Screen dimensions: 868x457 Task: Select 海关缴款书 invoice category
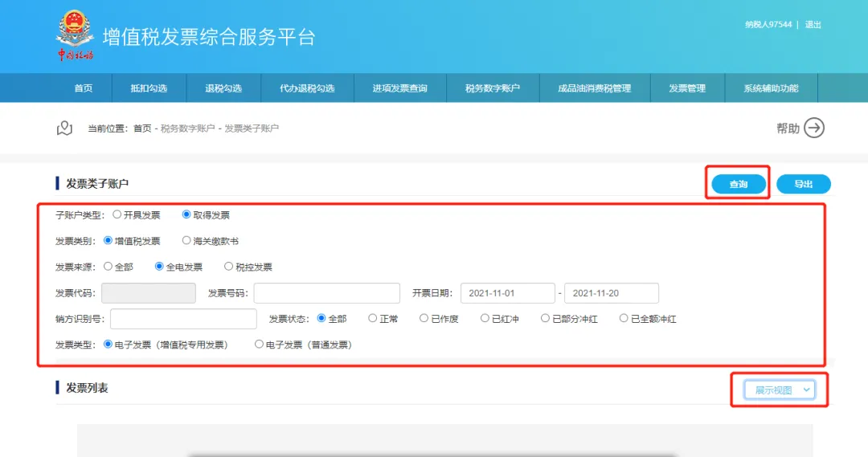(x=186, y=241)
